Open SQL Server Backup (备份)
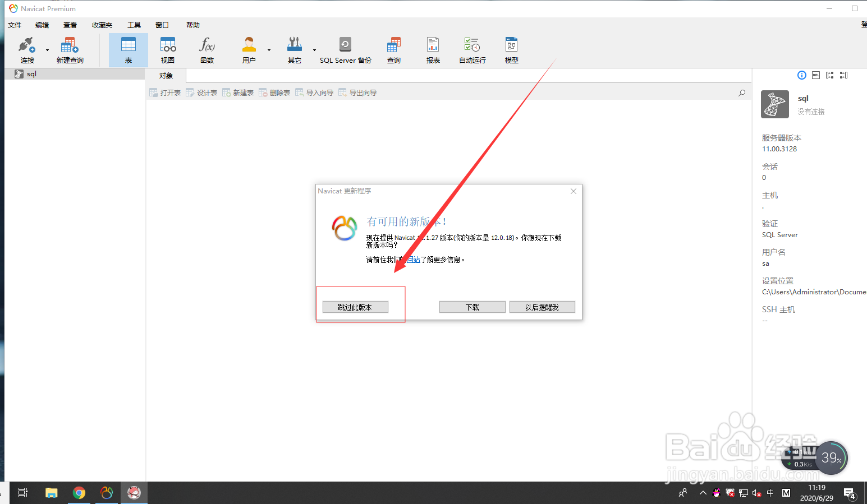867x504 pixels. point(346,50)
